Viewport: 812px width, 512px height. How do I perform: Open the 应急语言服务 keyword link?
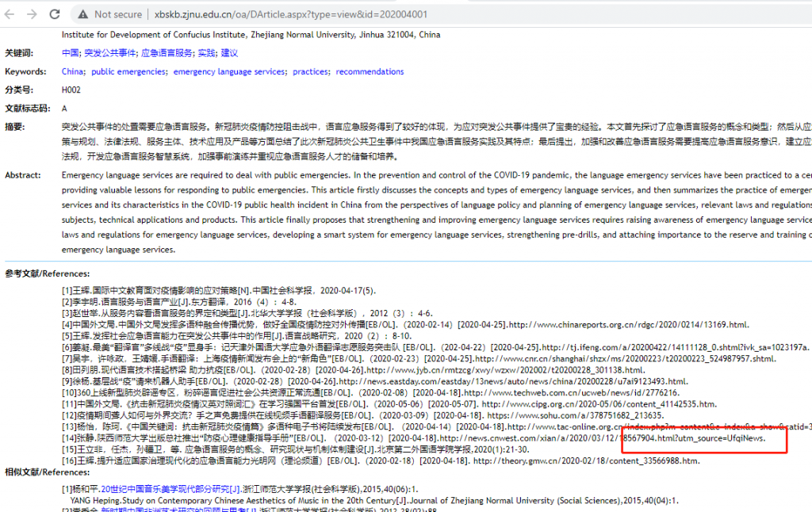(x=167, y=53)
